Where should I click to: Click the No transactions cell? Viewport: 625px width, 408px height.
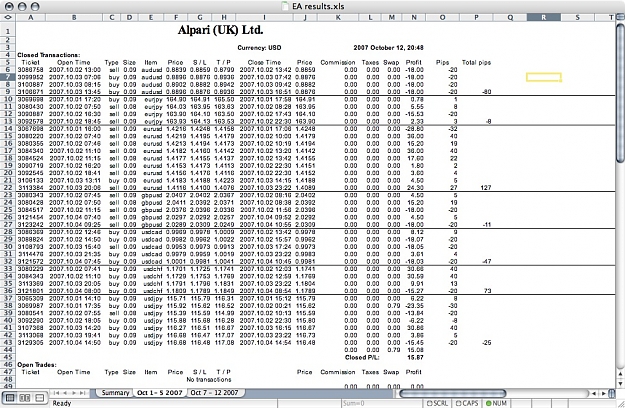[x=208, y=380]
